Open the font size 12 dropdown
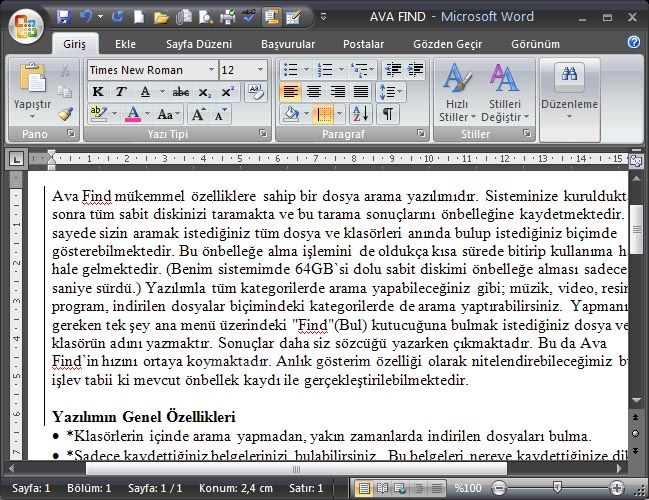Screen dimensions: 649x500 pos(260,70)
